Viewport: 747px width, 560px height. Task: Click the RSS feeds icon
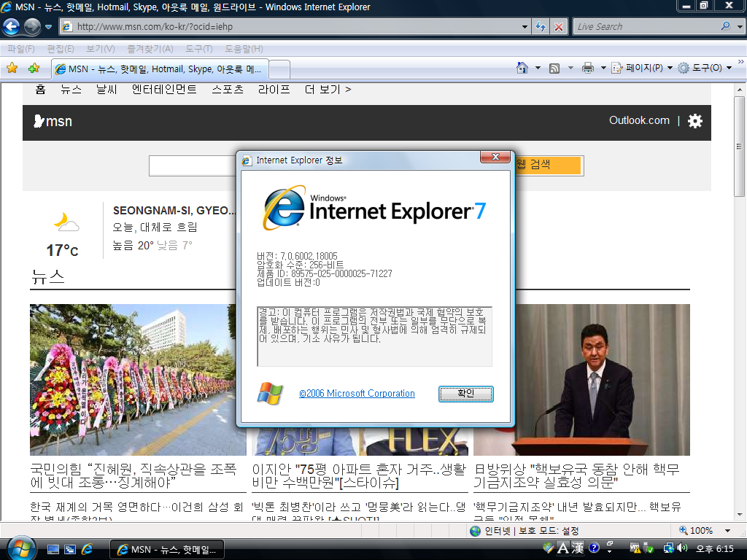click(554, 68)
